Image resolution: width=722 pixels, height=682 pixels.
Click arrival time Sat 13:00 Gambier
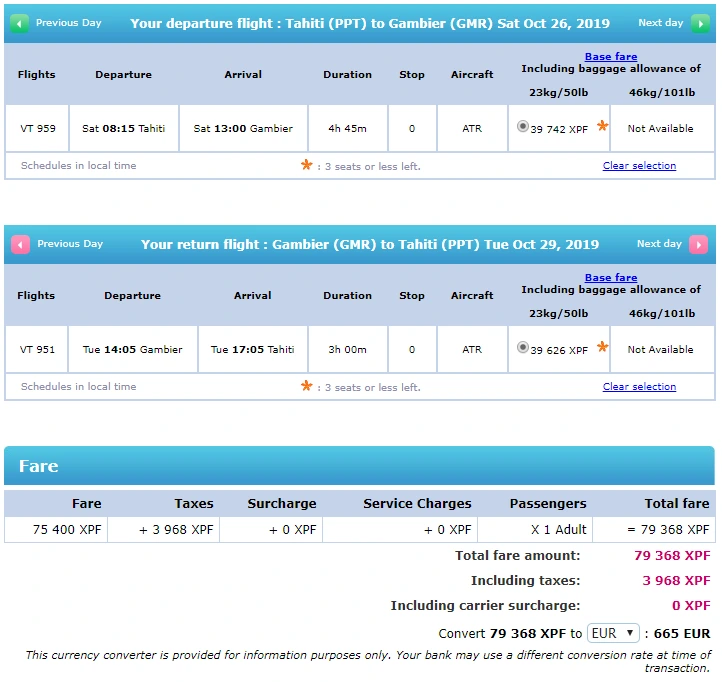tap(243, 128)
